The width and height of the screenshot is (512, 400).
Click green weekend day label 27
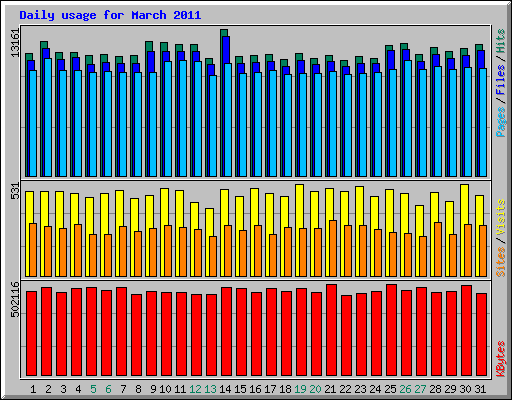click(420, 389)
